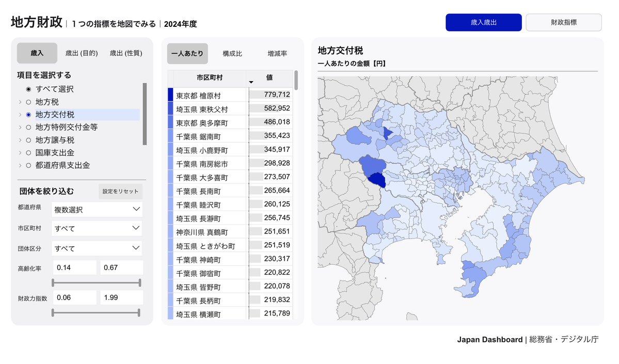Select the 千葉県 御宿町 row
The width and height of the screenshot is (619, 364).
click(230, 273)
